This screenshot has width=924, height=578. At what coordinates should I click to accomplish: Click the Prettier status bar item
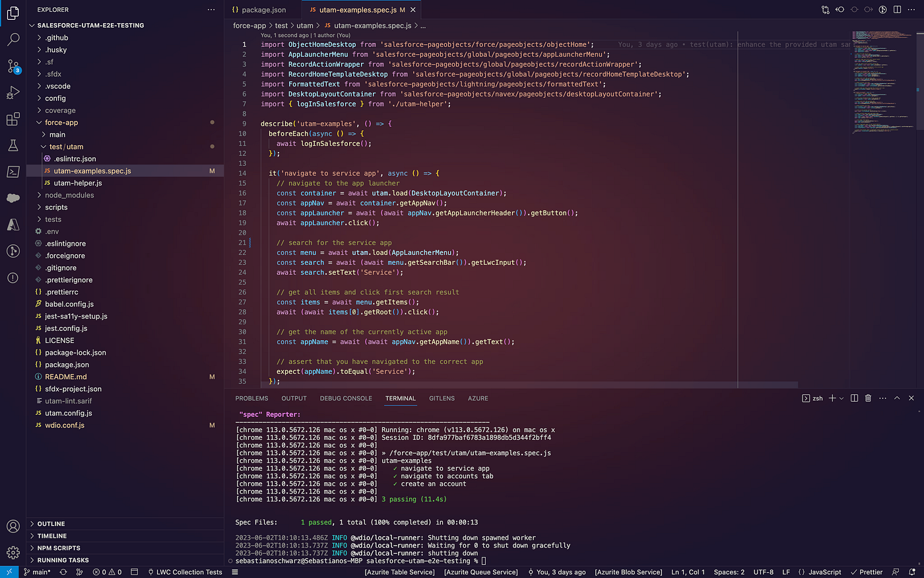pos(867,572)
